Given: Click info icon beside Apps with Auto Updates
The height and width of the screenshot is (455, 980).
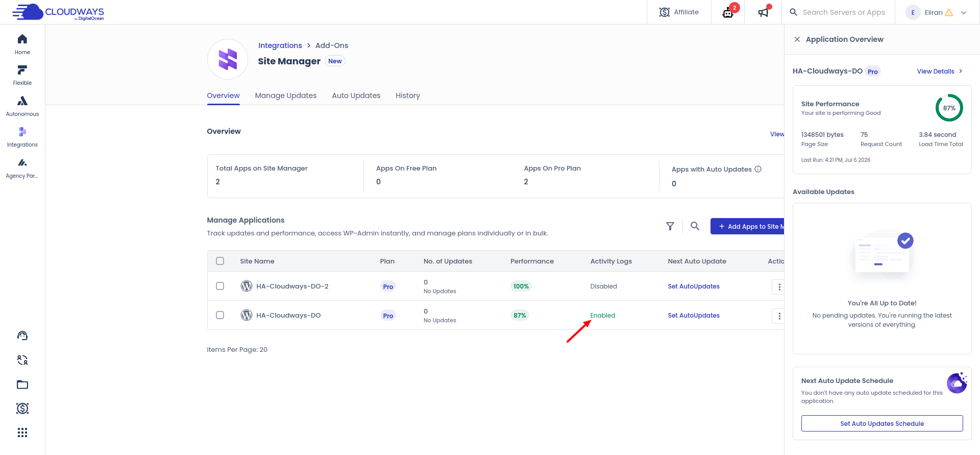Looking at the screenshot, I should pyautogui.click(x=758, y=169).
